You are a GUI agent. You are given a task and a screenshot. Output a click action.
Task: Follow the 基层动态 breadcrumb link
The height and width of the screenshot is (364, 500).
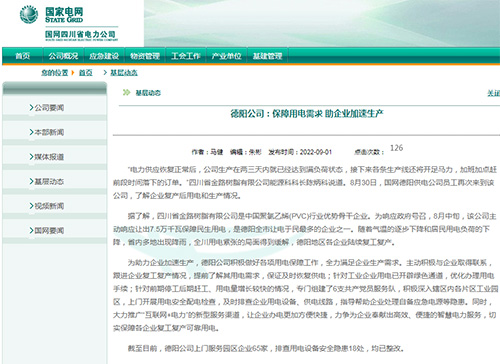tap(124, 73)
